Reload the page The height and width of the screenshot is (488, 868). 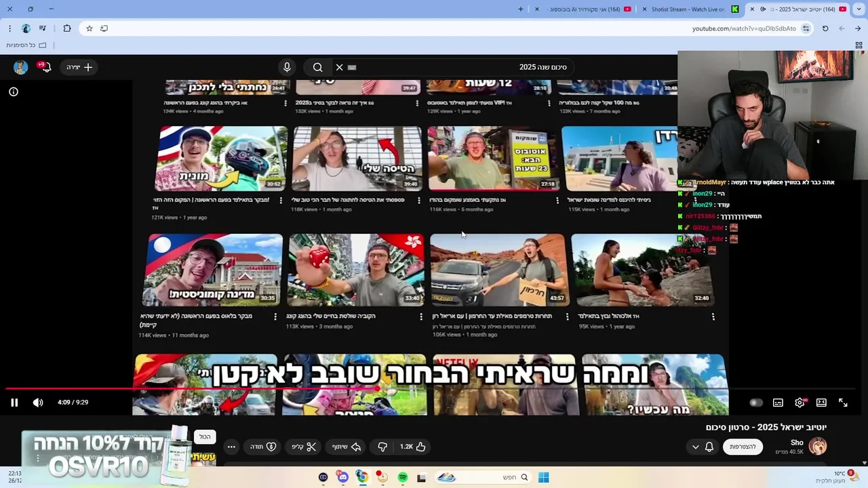[x=825, y=28]
